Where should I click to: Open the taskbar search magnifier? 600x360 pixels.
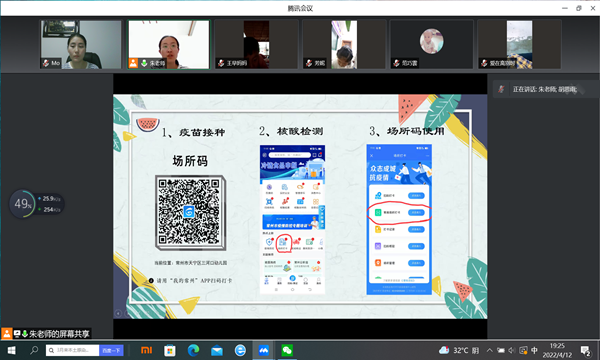pos(34,350)
